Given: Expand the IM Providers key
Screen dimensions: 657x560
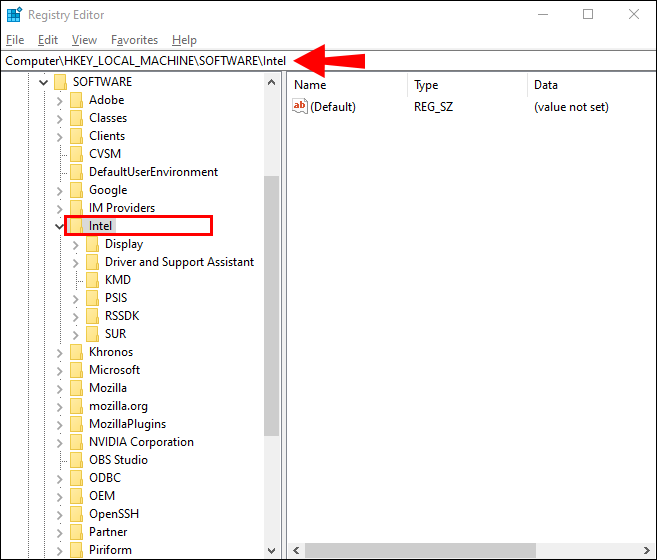Looking at the screenshot, I should pos(59,209).
